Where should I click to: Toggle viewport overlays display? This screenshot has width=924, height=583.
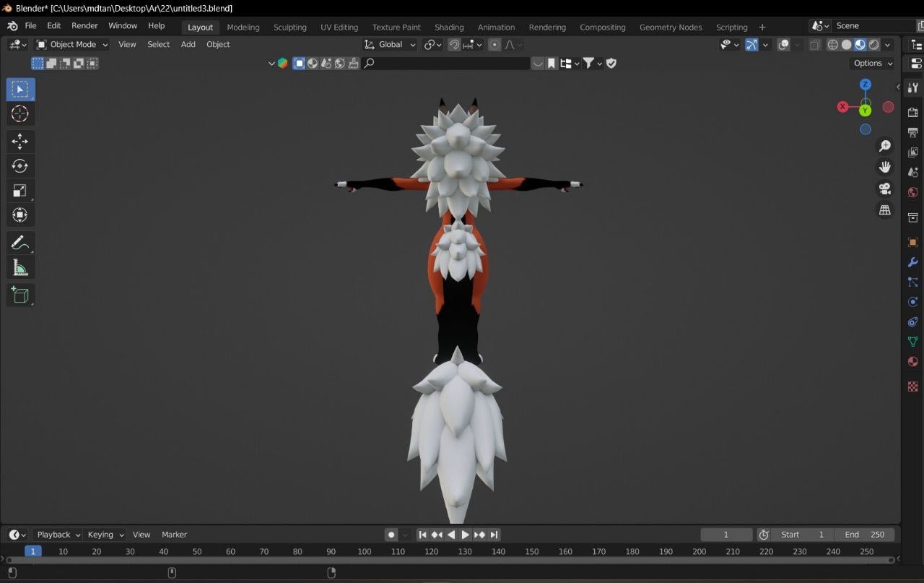pos(784,45)
